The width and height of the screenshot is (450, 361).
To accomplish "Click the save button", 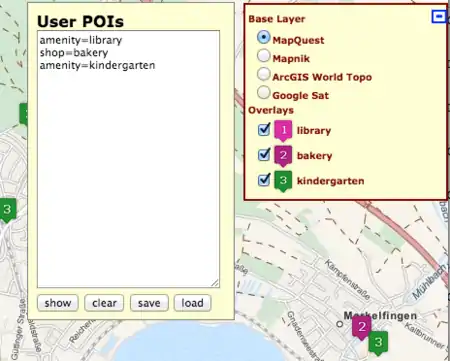I will (x=149, y=303).
